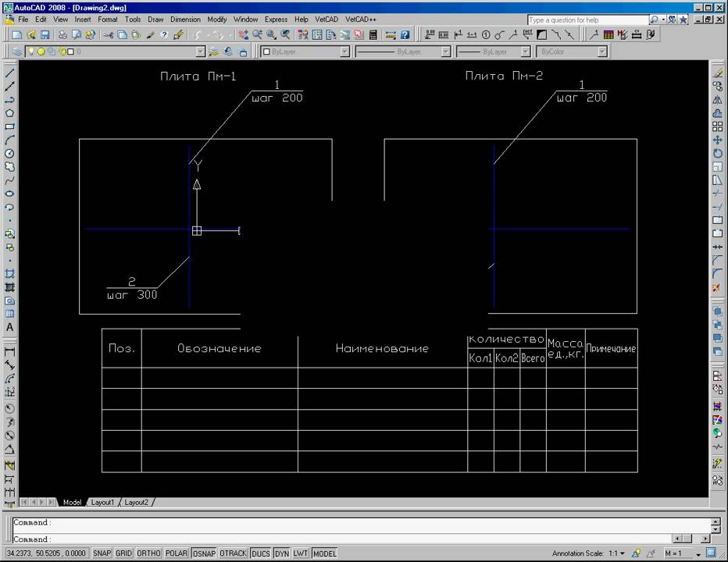Toggle ORTHO mode on
Screen dimensions: 728x562
coord(148,553)
